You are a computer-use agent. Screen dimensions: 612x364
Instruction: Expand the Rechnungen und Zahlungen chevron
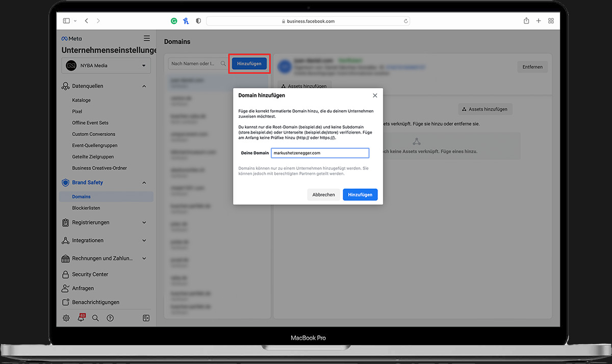(x=144, y=258)
